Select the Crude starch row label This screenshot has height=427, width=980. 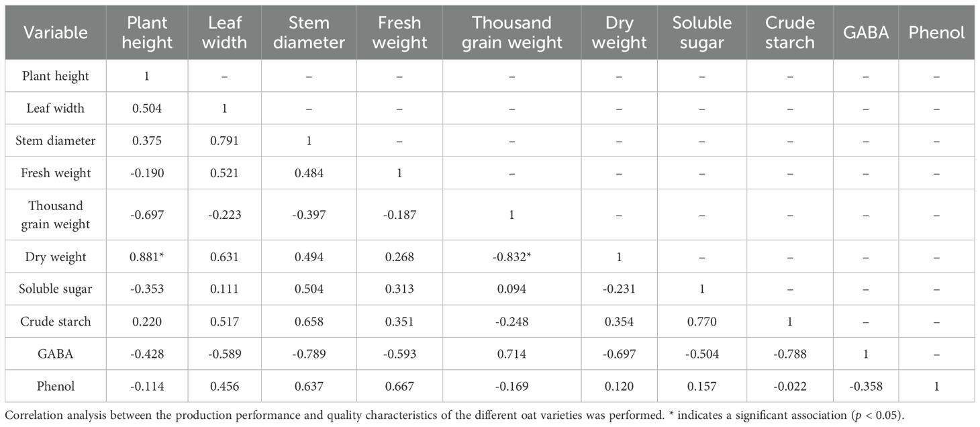tap(54, 321)
